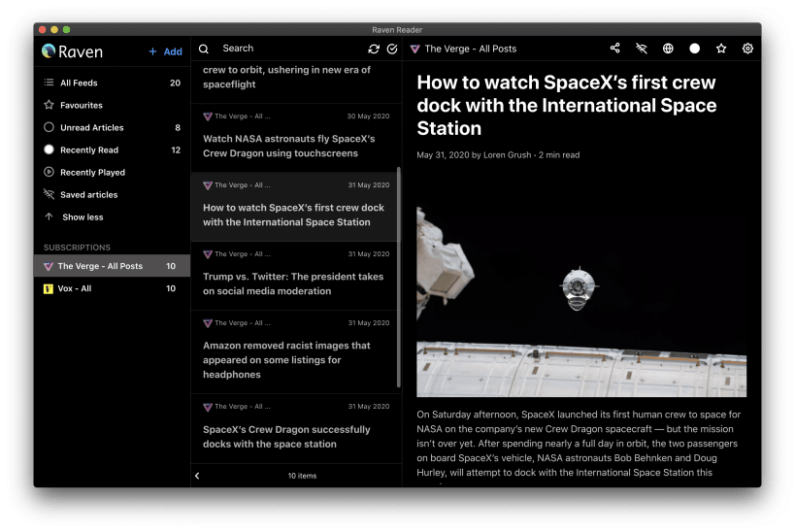Click the play icon beside Recently Played
Image resolution: width=795 pixels, height=532 pixels.
tap(49, 172)
